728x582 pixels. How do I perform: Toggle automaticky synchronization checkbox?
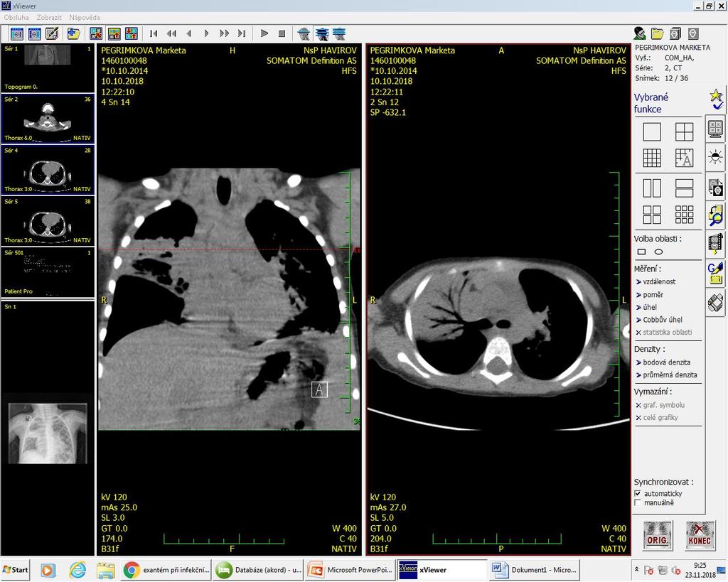pos(638,493)
